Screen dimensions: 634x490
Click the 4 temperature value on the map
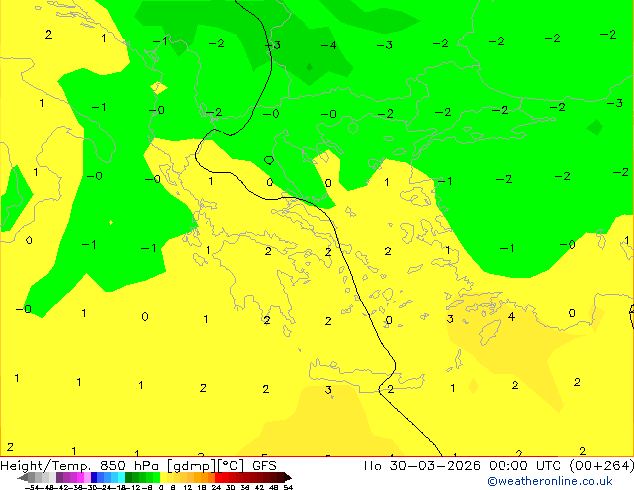point(511,317)
